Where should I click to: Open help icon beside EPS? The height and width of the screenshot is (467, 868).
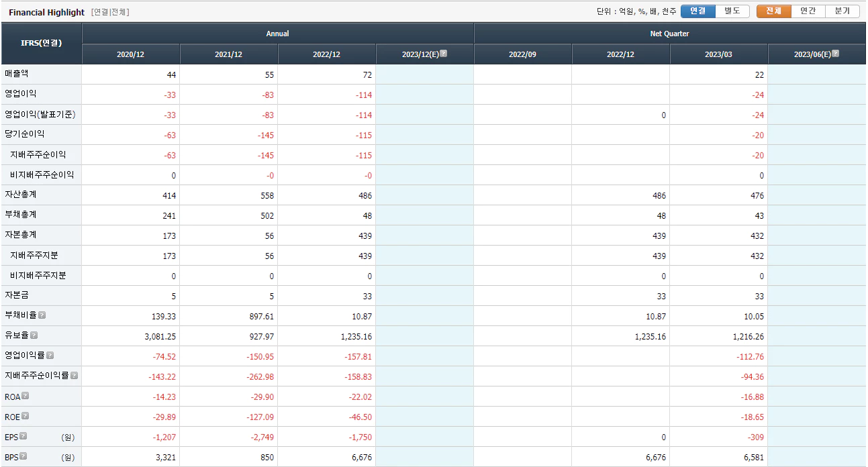coord(23,436)
